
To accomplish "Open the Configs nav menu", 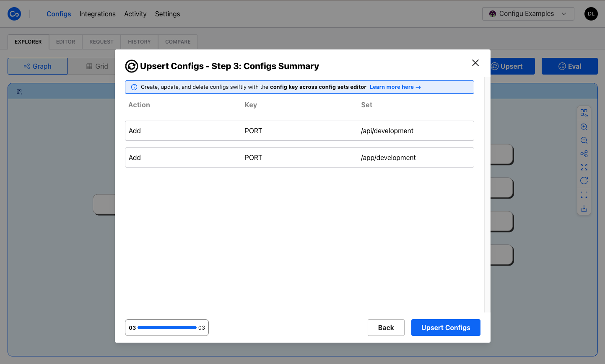I will tap(59, 14).
